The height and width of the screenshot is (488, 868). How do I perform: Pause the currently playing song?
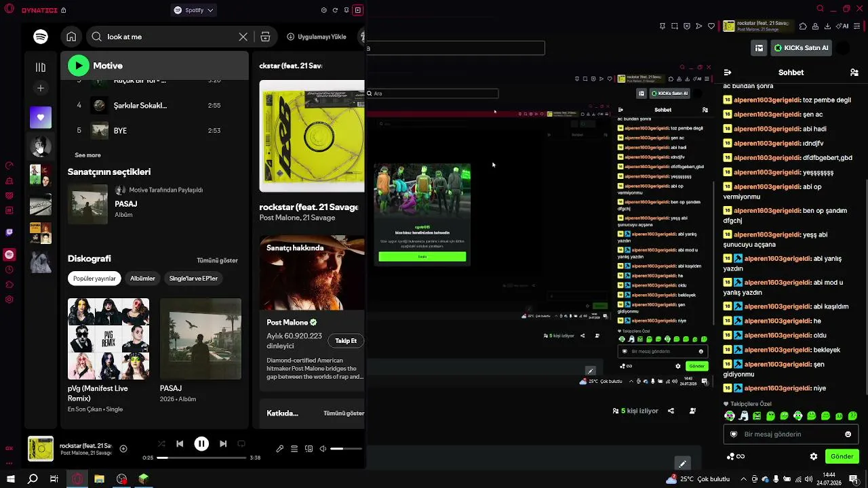point(201,444)
